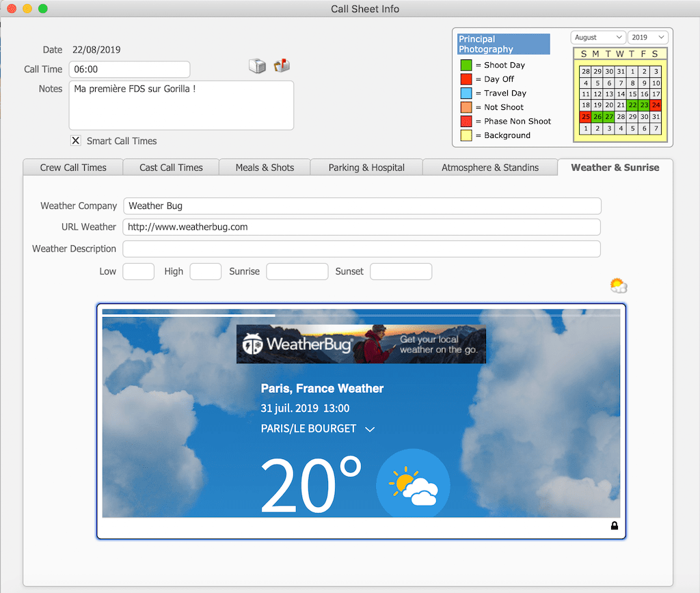
Task: Click the Weather Description input field
Action: (362, 249)
